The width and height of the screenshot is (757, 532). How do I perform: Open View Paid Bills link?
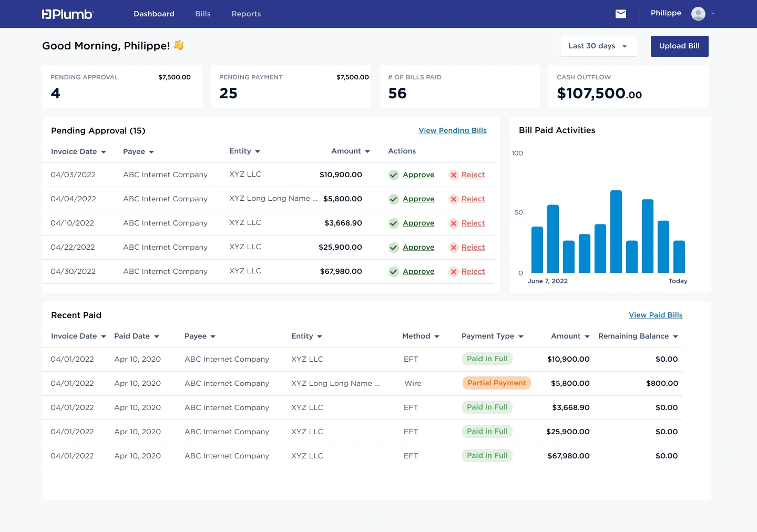656,315
